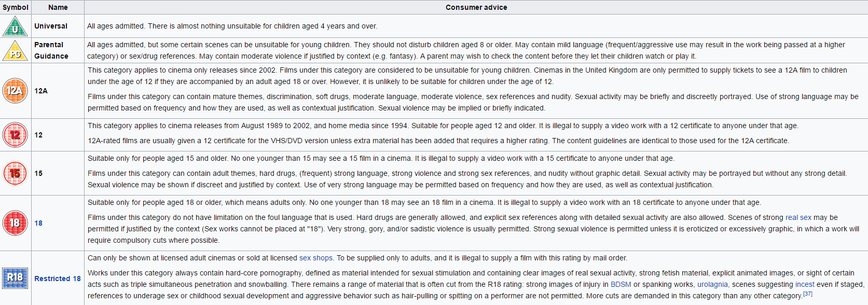The height and width of the screenshot is (305, 868).
Task: Open the incest hyperlink
Action: 805,284
